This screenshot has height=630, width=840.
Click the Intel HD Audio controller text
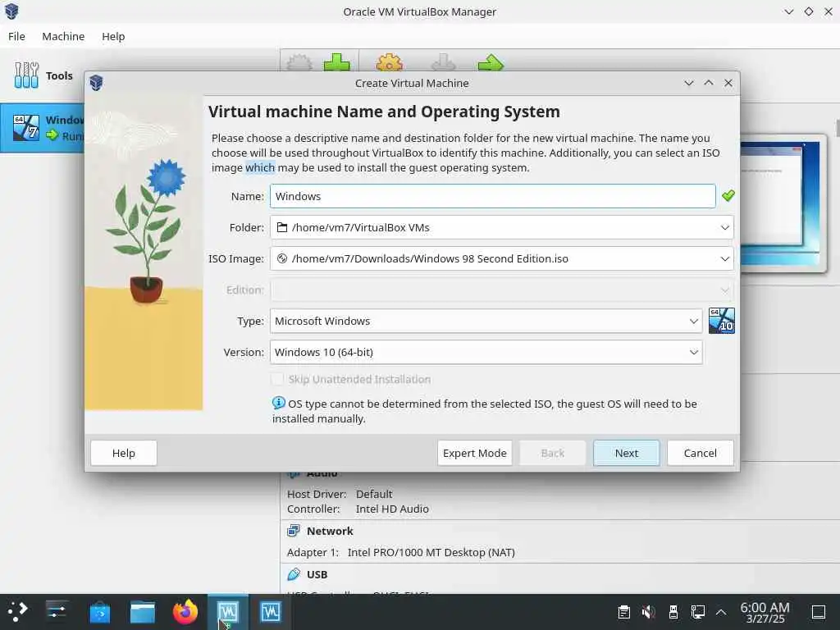392,509
